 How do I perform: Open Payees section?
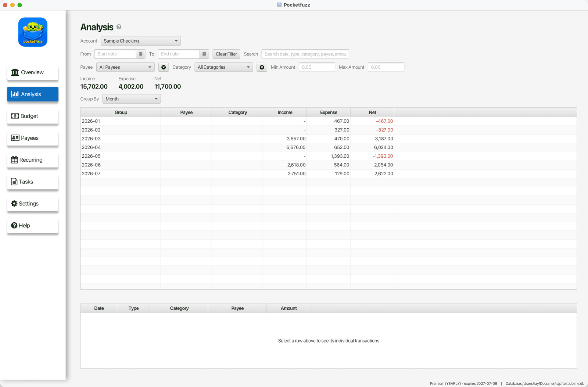click(33, 138)
